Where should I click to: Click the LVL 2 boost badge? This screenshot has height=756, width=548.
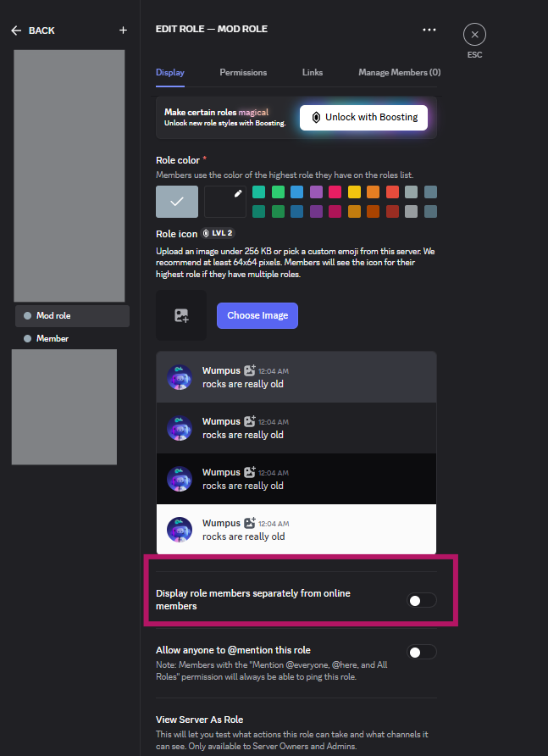[218, 233]
